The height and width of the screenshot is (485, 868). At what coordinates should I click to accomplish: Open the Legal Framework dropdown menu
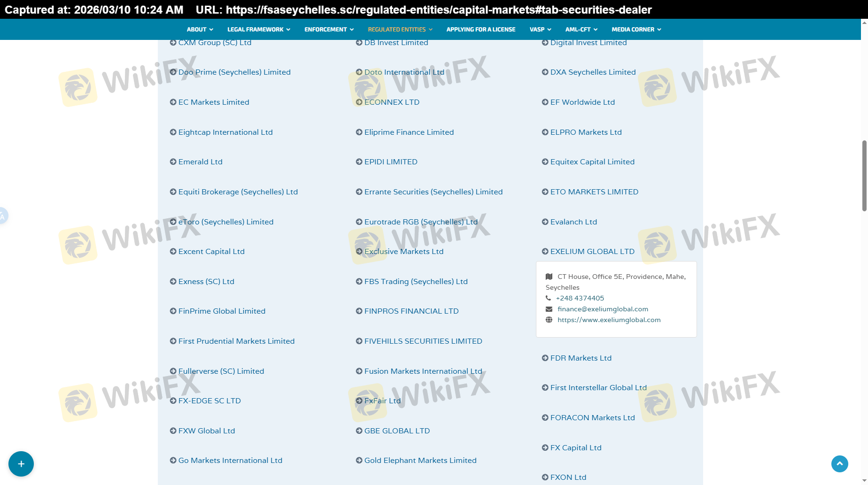point(259,30)
